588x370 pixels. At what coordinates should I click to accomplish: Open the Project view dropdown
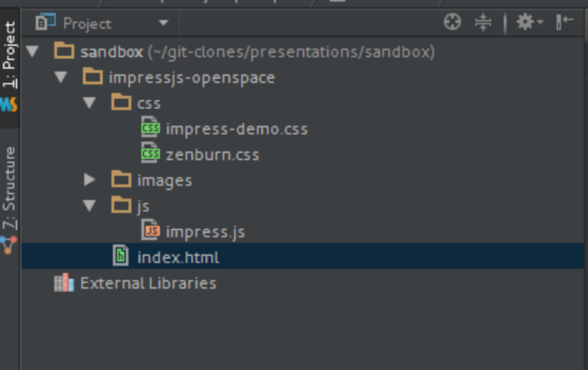163,24
